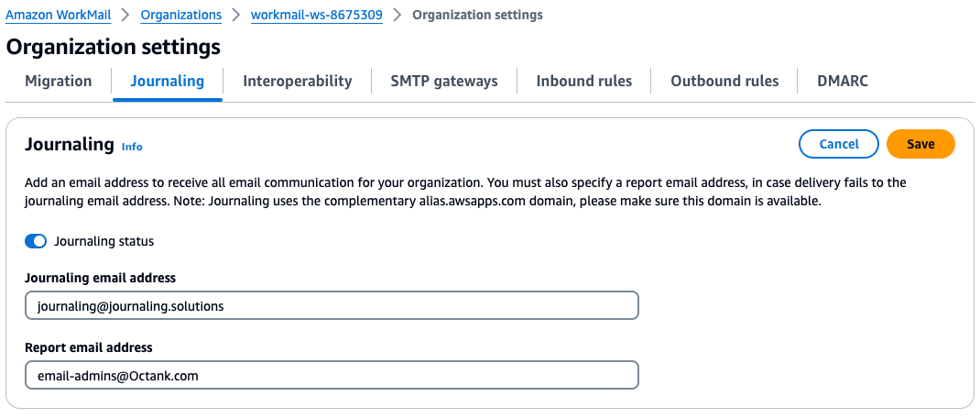Open the workmail-ws-8675309 breadcrumb link
Viewport: 980px width, 418px height.
pos(317,15)
